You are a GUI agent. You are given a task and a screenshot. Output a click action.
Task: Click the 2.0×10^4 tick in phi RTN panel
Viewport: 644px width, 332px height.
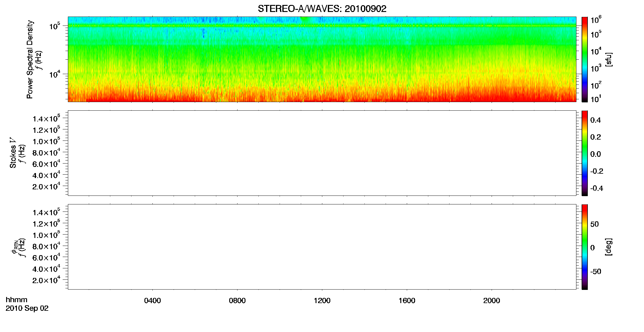[46, 280]
